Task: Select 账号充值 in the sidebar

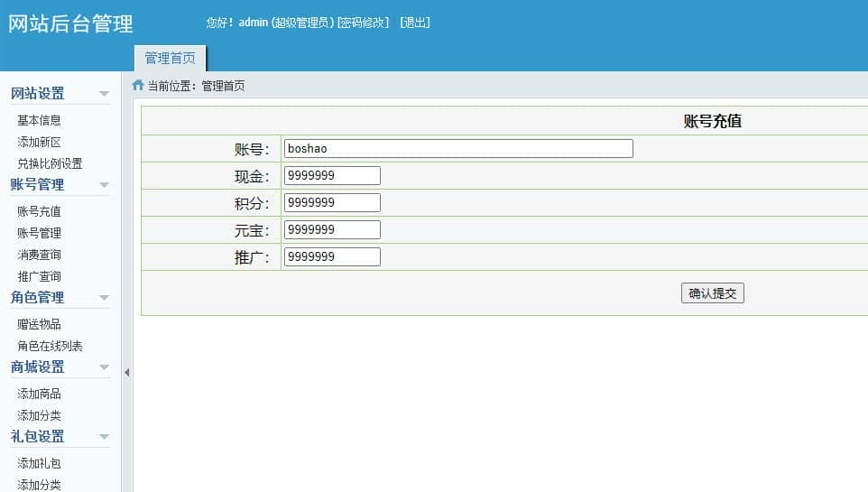Action: (x=39, y=211)
